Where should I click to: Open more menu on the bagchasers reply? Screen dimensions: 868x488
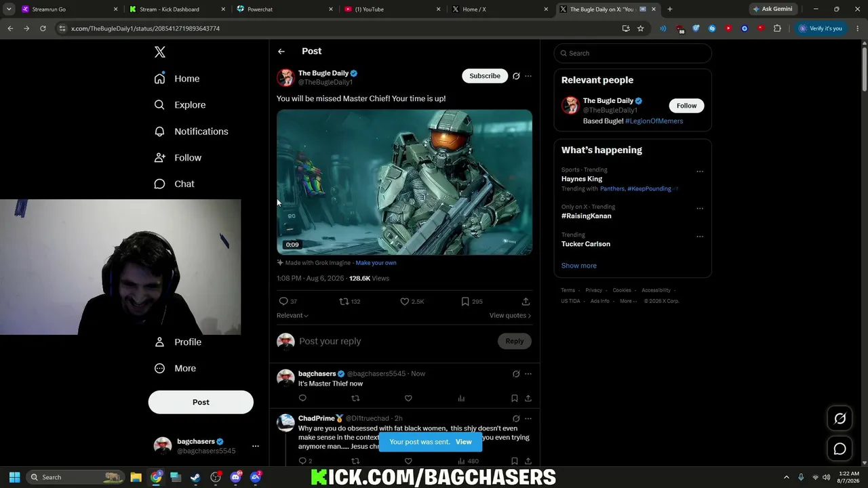(x=528, y=373)
